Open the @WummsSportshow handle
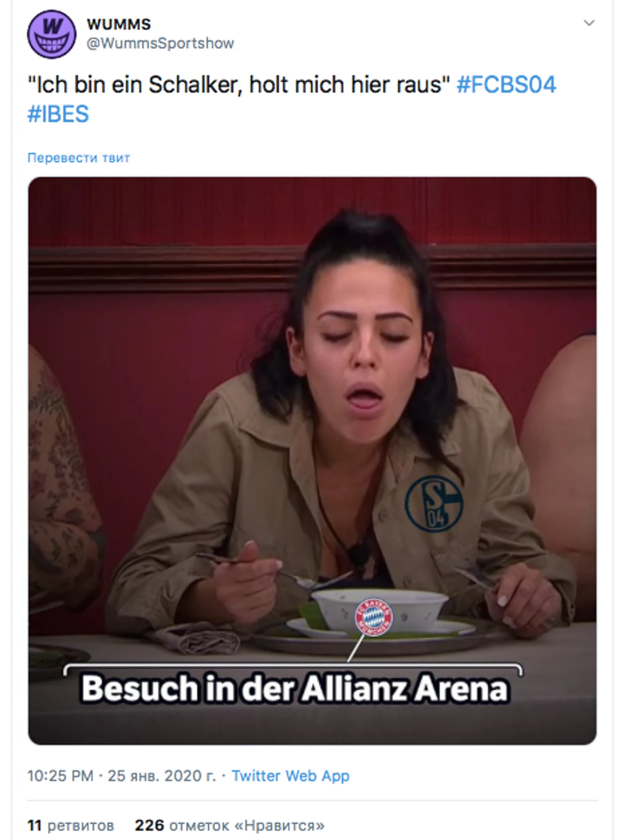Image resolution: width=623 pixels, height=840 pixels. [160, 44]
